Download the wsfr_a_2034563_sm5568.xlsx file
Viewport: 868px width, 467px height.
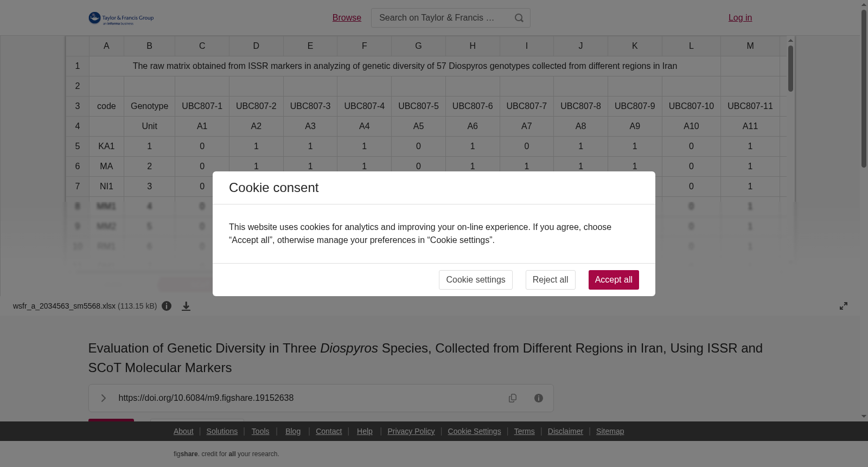[186, 306]
